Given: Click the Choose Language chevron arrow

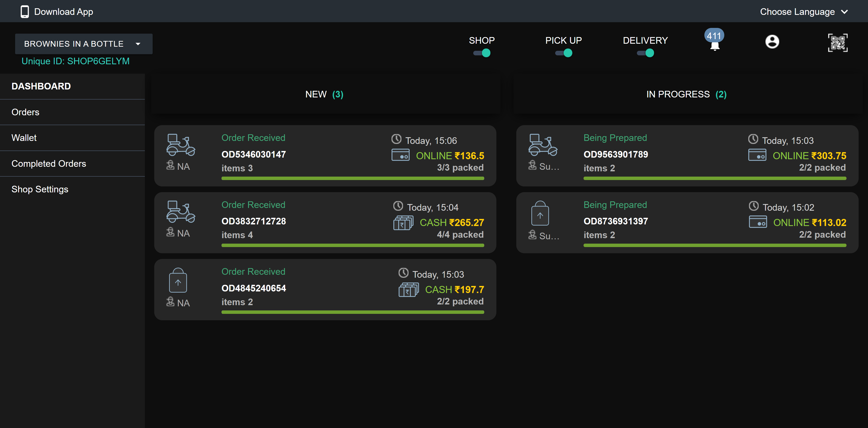Looking at the screenshot, I should [x=844, y=12].
